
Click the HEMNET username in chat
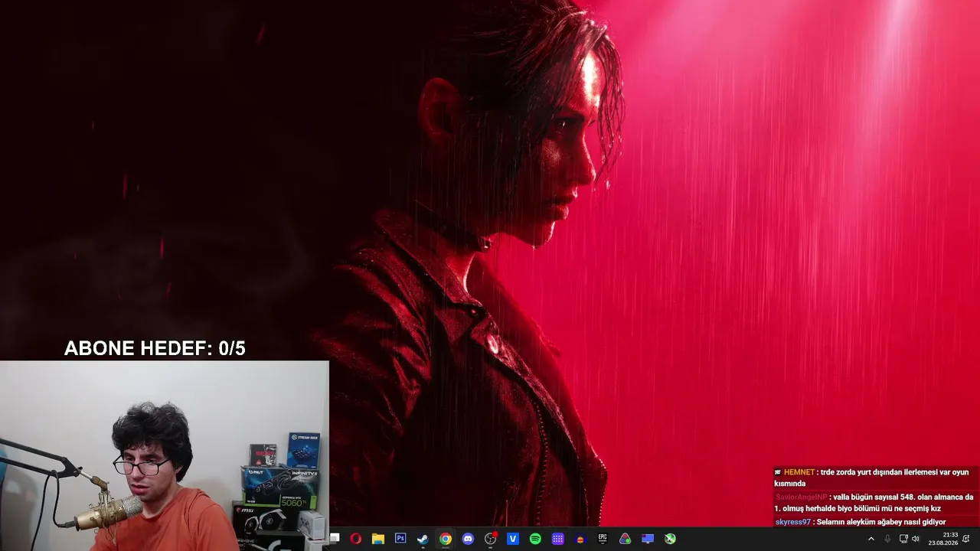pyautogui.click(x=799, y=472)
